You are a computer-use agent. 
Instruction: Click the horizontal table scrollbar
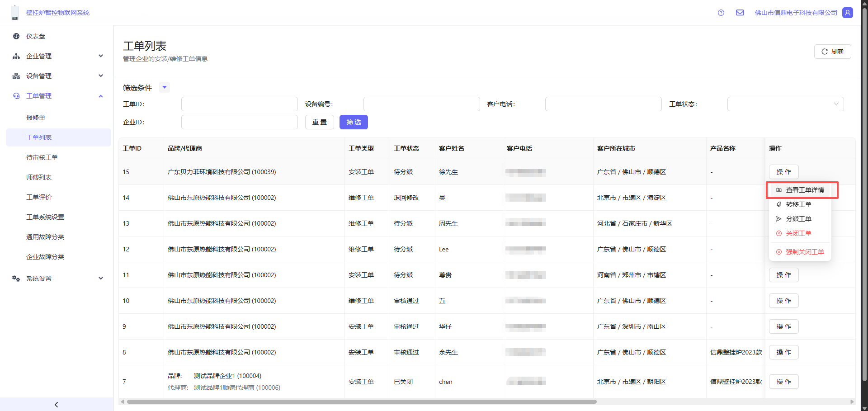[x=362, y=402]
